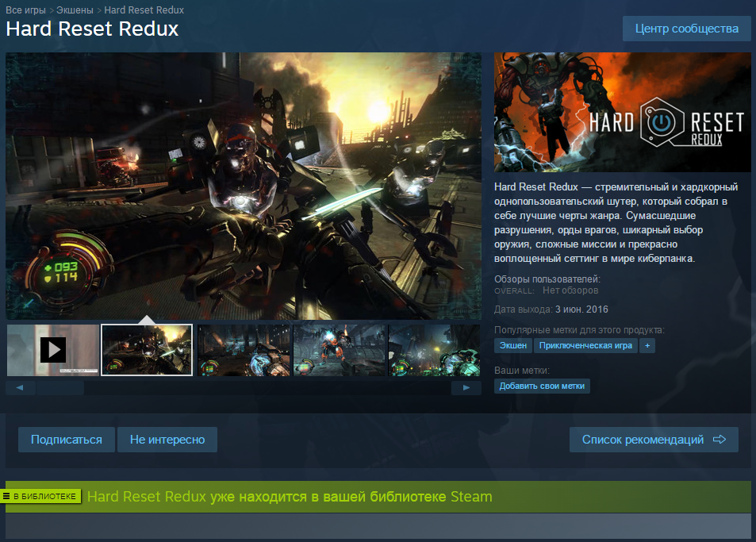Image resolution: width=756 pixels, height=542 pixels.
Task: Go to Все игры breadcrumb
Action: (25, 10)
